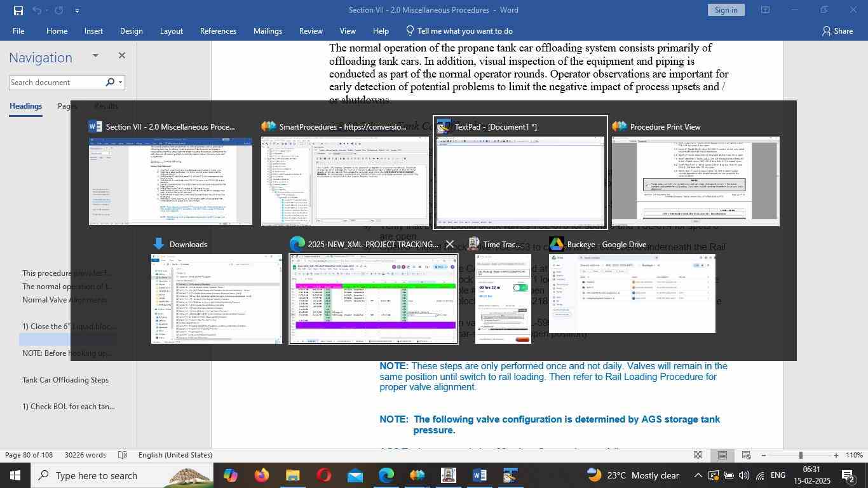Image resolution: width=868 pixels, height=488 pixels.
Task: Open the Layout ribbon tab
Action: point(171,30)
